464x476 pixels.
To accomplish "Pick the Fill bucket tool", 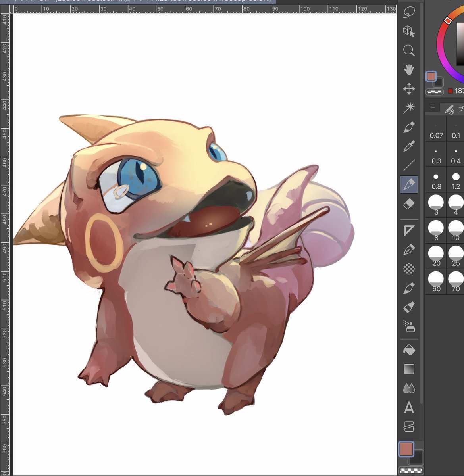I will 409,350.
